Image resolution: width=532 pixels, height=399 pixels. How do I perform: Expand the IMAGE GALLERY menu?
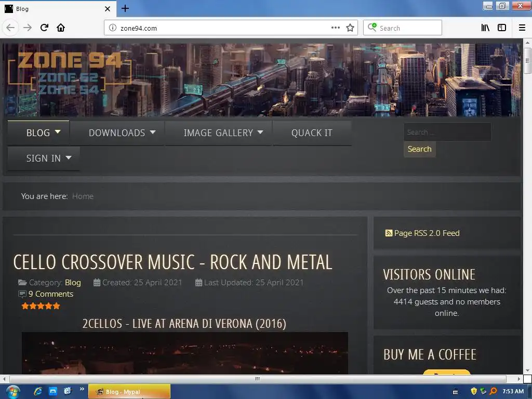(219, 132)
